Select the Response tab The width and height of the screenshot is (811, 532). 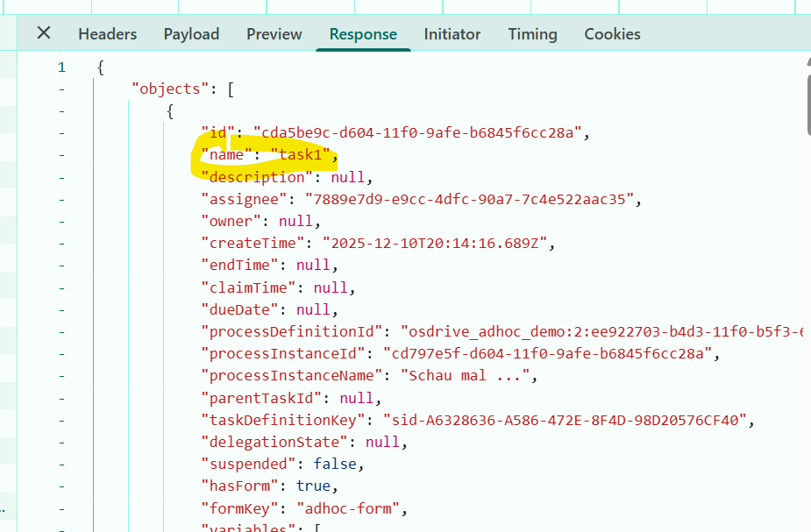[363, 34]
